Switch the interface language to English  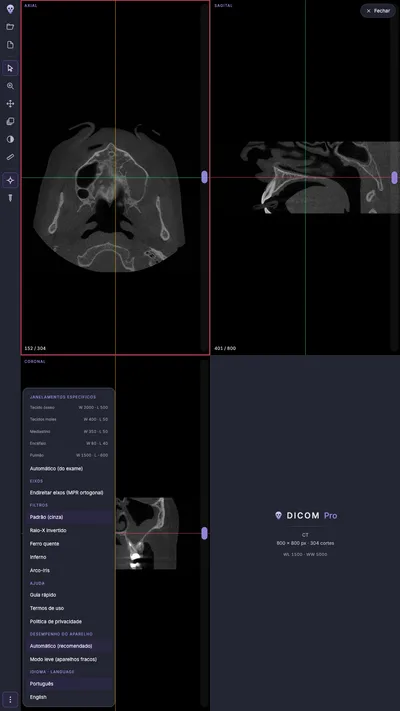point(69,697)
